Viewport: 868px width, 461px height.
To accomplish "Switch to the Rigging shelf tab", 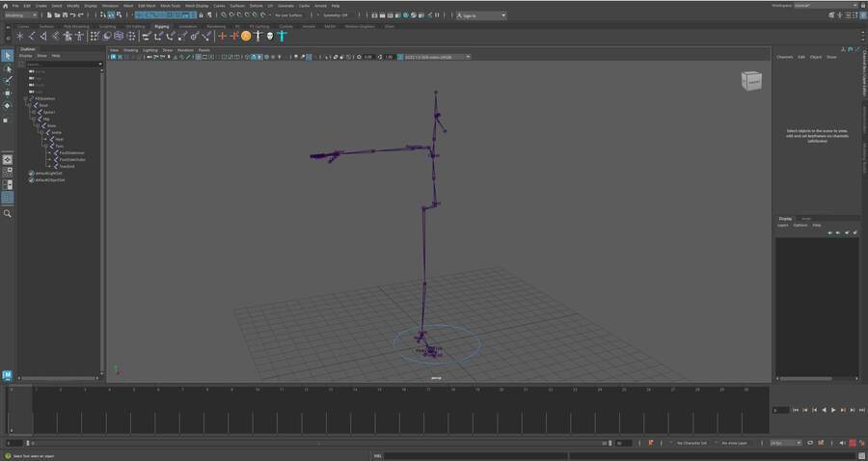I will [162, 26].
